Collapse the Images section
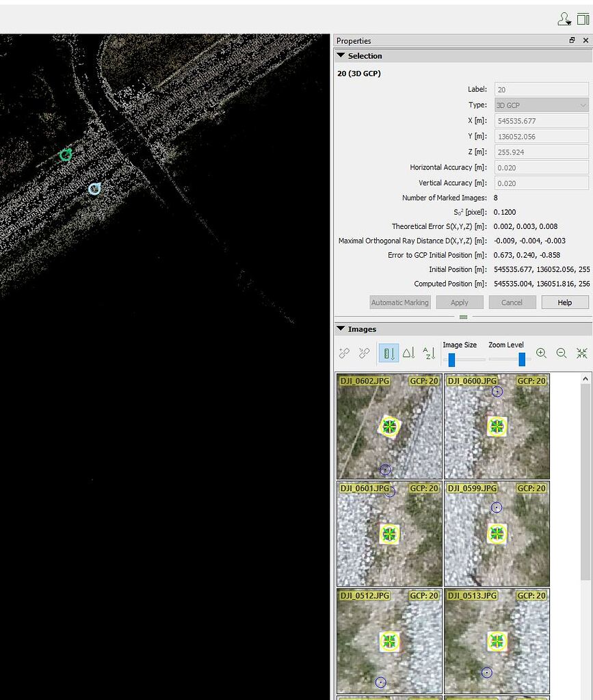Screen dimensions: 593x700 [x=340, y=328]
